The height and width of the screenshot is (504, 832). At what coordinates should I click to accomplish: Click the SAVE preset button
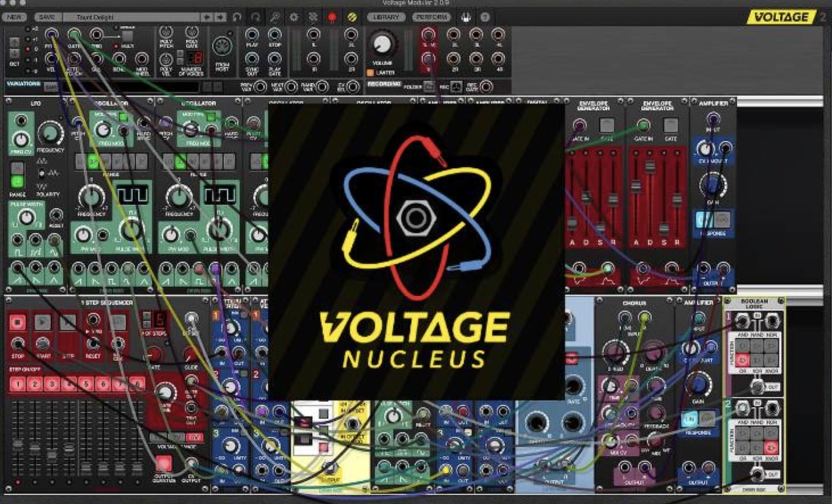(47, 17)
